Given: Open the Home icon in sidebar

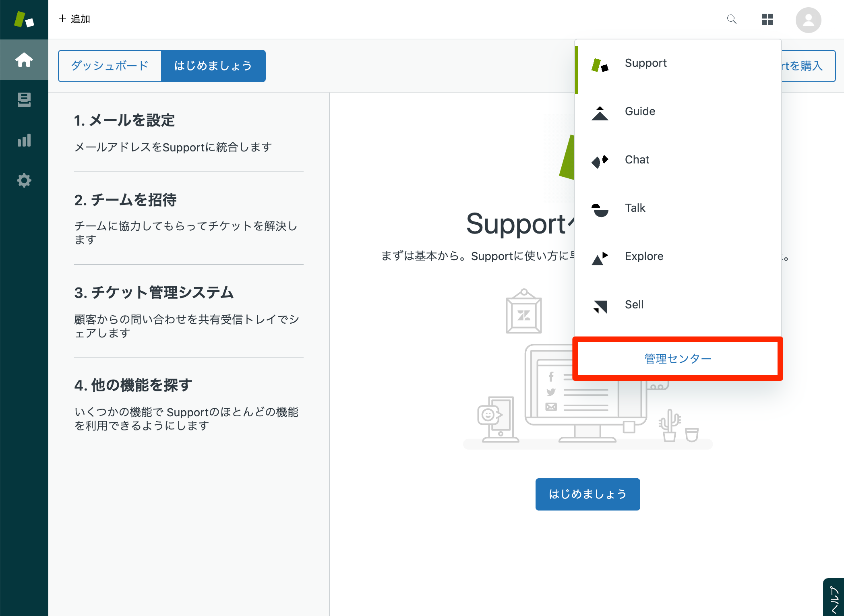Looking at the screenshot, I should (24, 60).
